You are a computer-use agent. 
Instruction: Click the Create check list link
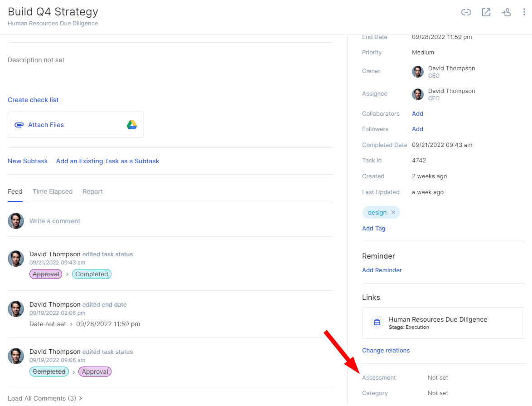[x=33, y=100]
